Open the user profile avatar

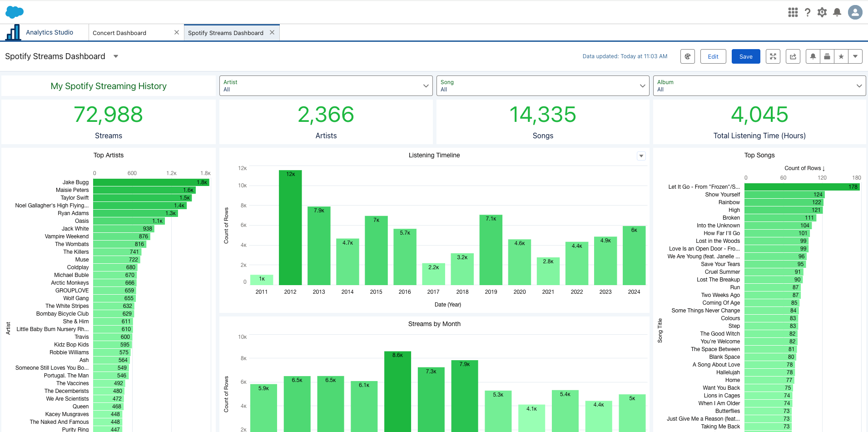click(x=855, y=12)
